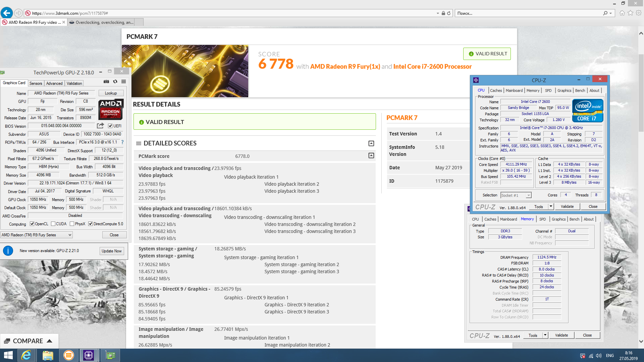644x362 pixels.
Task: Collapse the Detailed Scores section
Action: 371,143
